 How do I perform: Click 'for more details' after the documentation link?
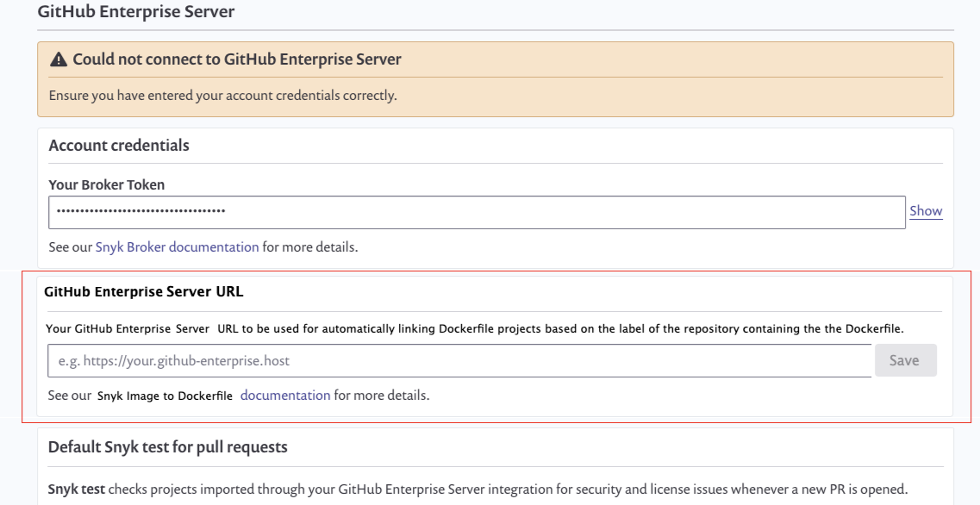point(381,396)
